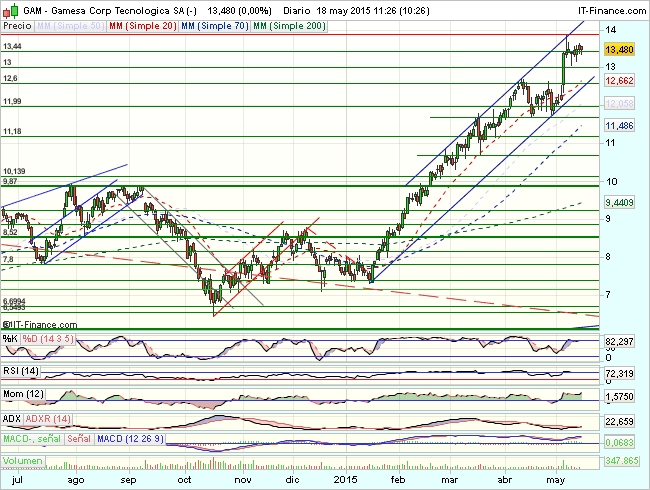Click the 'dic' month on time axis
This screenshot has height=490, width=650.
tap(292, 480)
